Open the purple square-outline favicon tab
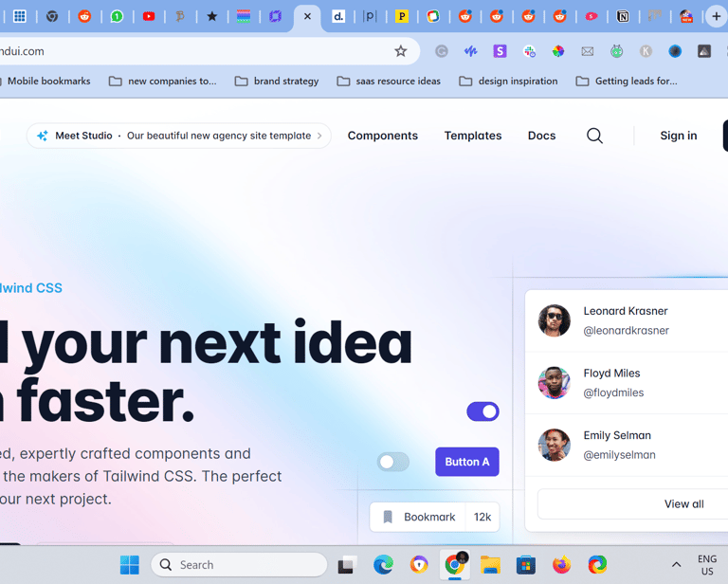Image resolution: width=728 pixels, height=584 pixels. 275,17
